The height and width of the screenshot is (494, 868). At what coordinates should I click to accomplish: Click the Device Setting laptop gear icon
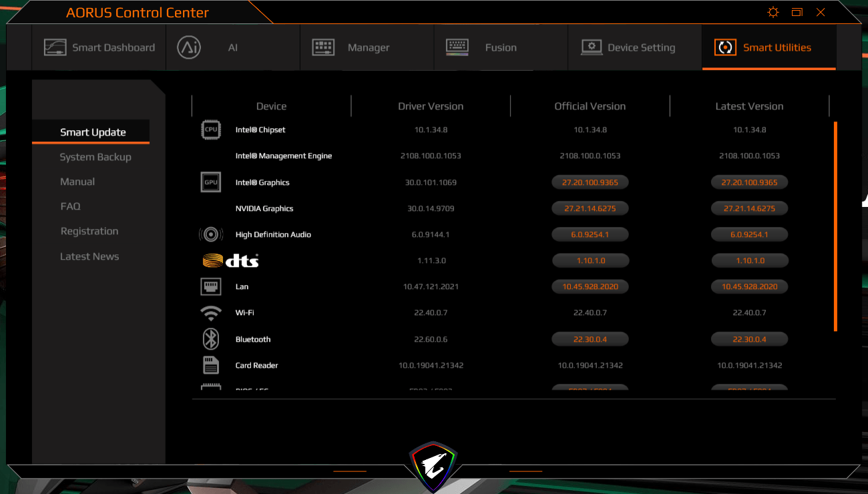pyautogui.click(x=592, y=47)
